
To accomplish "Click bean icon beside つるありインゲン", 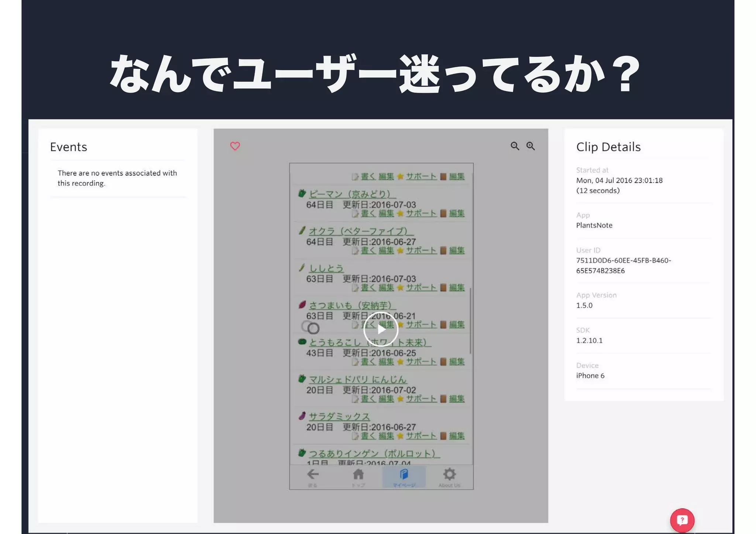I will [302, 453].
